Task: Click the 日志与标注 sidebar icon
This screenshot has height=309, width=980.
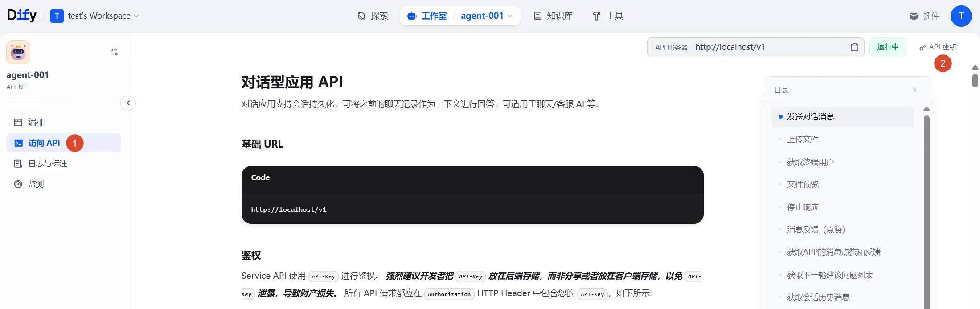Action: 18,164
